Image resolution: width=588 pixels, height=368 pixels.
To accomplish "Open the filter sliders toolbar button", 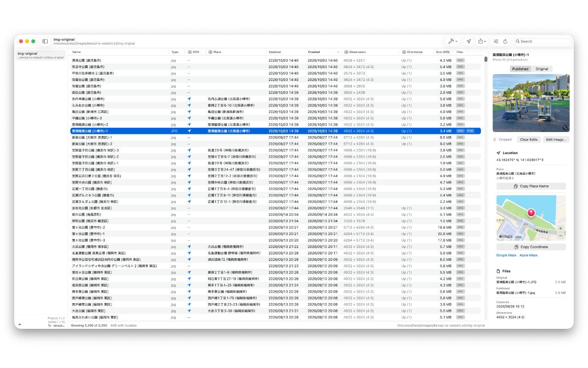I will coord(496,41).
